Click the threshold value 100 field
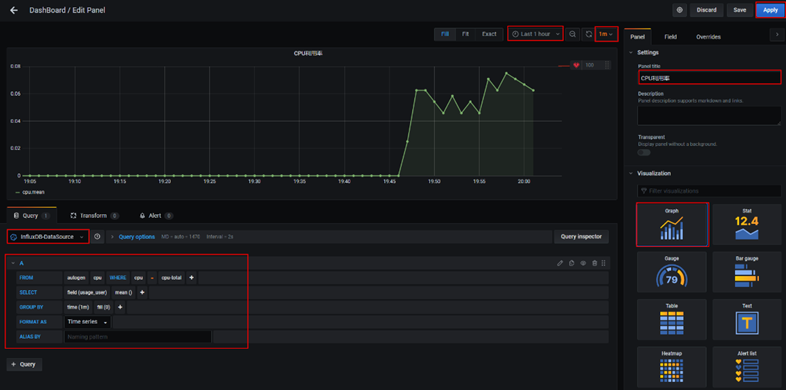The image size is (786, 390). (x=592, y=65)
